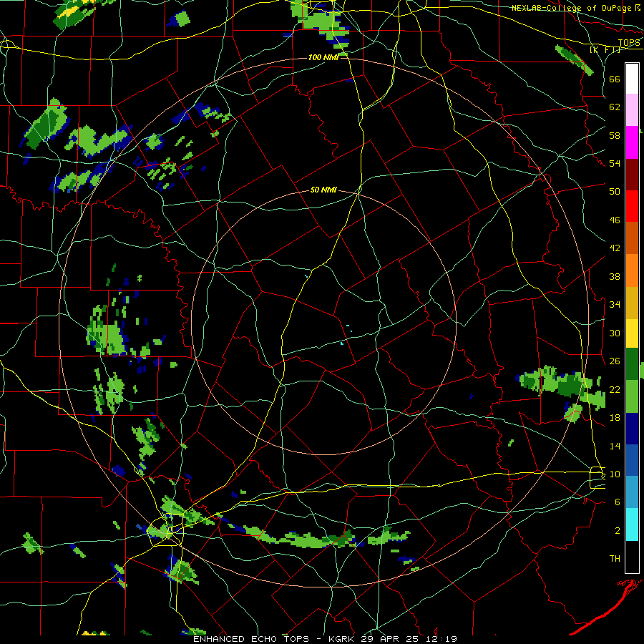The width and height of the screenshot is (644, 644).
Task: Click the light green legend swatch
Action: [x=632, y=396]
